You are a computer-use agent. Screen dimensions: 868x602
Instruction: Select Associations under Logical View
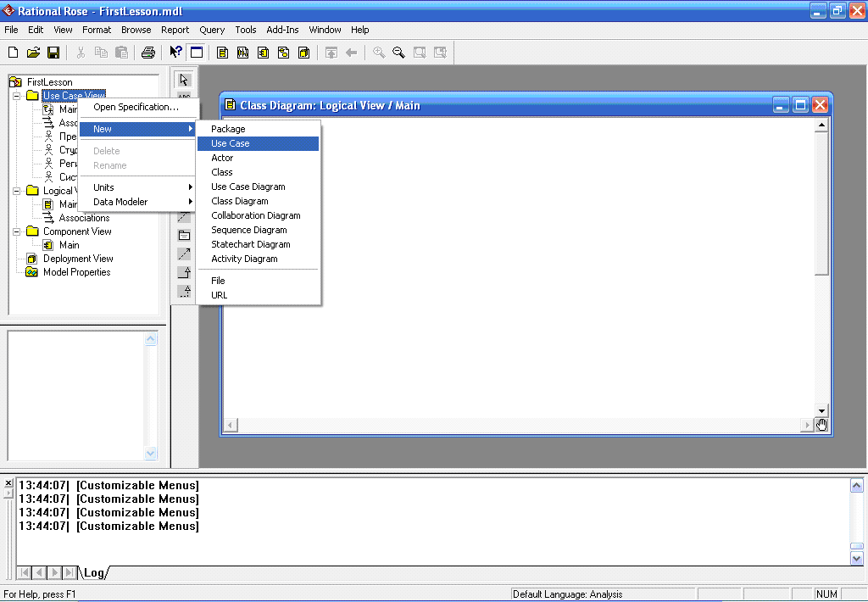tap(84, 218)
